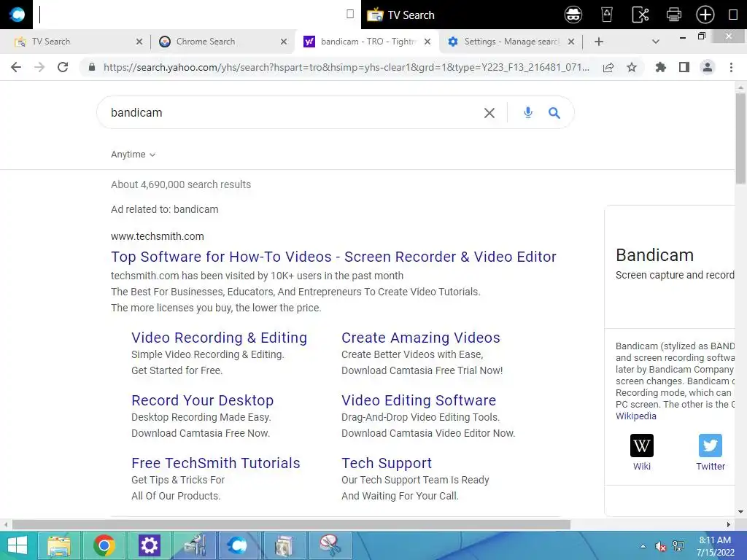Click the horizontal scrollbar right arrow
This screenshot has width=747, height=560.
(x=729, y=525)
